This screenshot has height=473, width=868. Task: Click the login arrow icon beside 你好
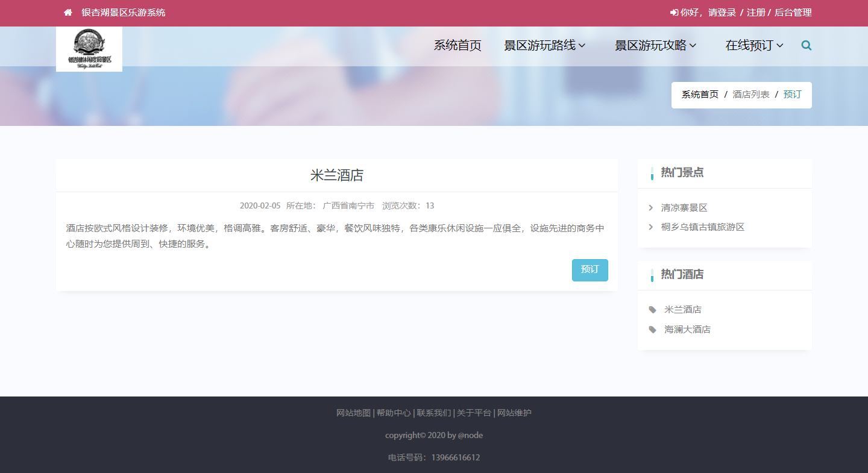click(673, 13)
